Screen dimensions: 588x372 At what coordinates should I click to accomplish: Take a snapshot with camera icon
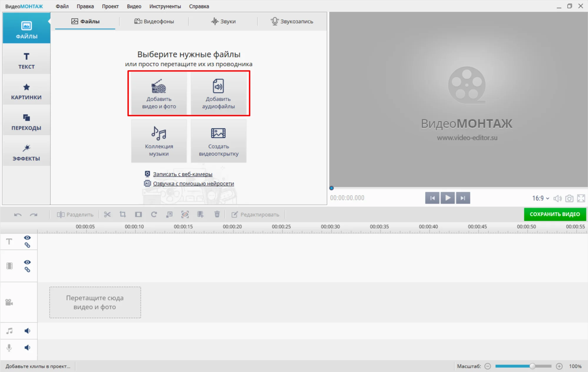[569, 198]
